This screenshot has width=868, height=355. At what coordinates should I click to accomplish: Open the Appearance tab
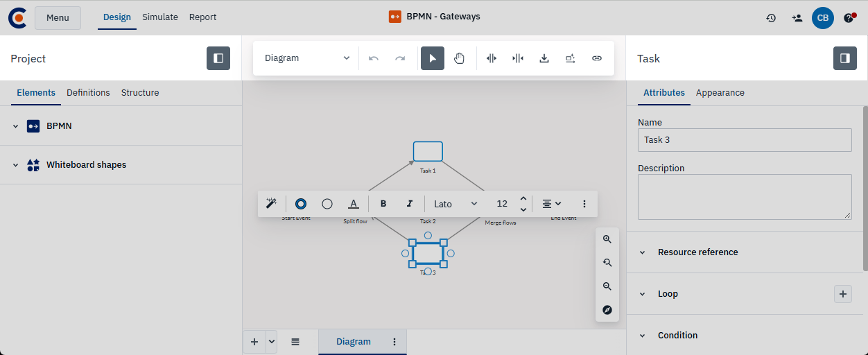[720, 93]
